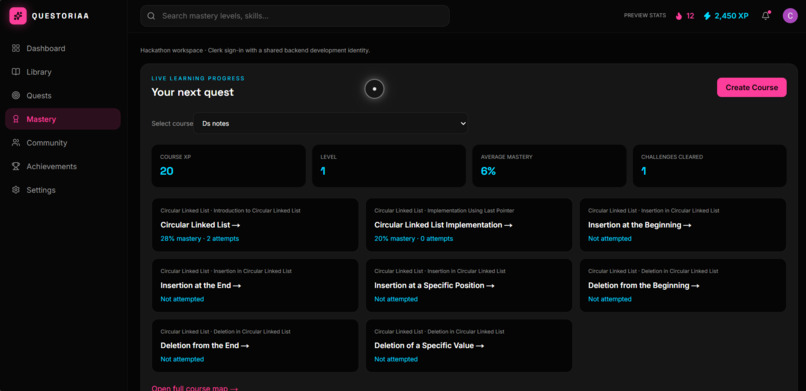Click the Challenges Cleared stat card
806x391 pixels.
pyautogui.click(x=709, y=166)
